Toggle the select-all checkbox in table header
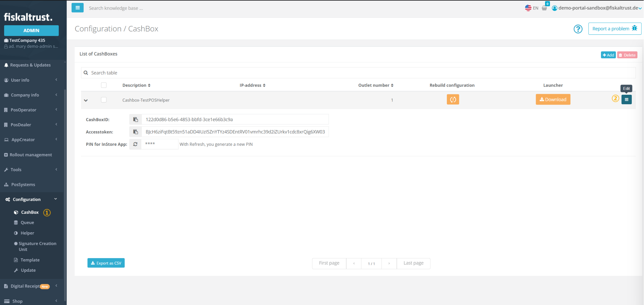This screenshot has height=305, width=644. (104, 85)
